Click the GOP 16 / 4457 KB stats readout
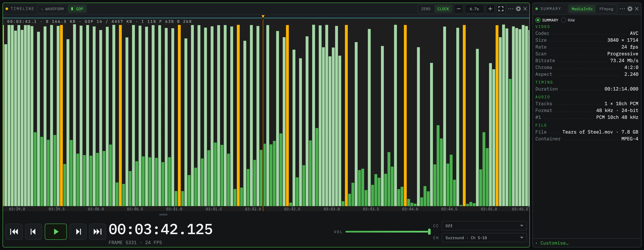644x250 pixels. (108, 21)
